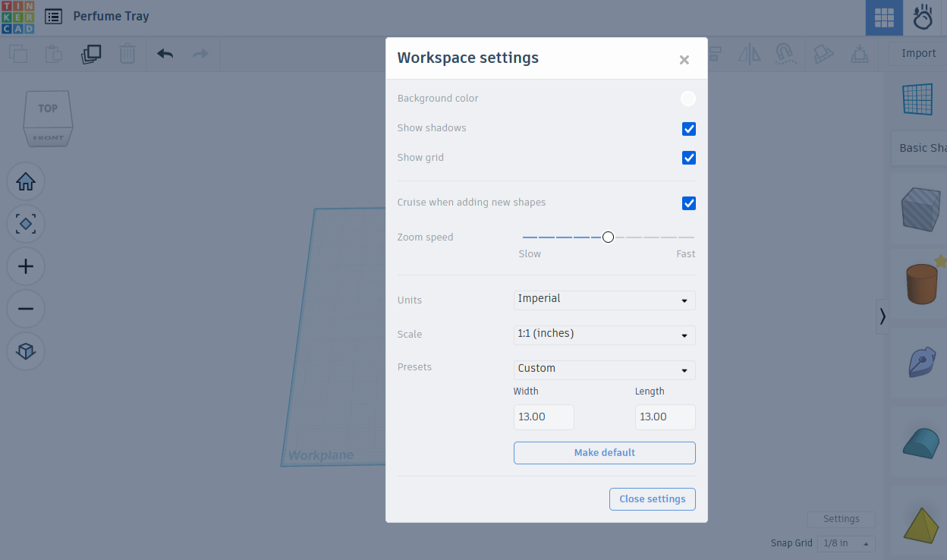This screenshot has height=560, width=947.
Task: Click the Width input showing 13.00
Action: coord(543,417)
